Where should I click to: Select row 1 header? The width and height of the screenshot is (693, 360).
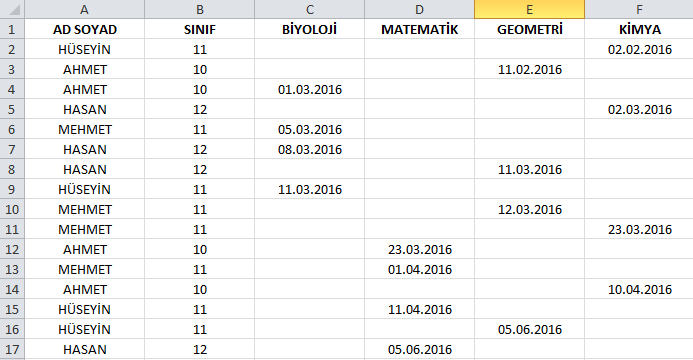click(x=12, y=29)
